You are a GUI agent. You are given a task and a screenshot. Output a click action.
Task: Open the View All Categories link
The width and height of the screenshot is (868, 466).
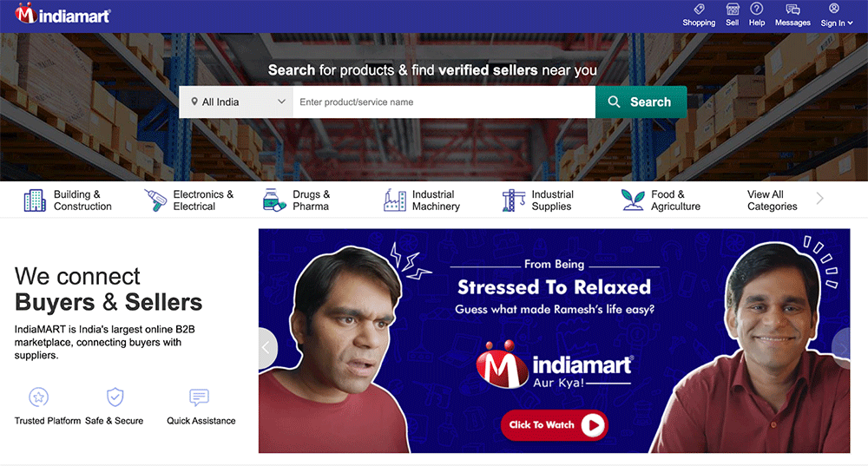click(x=773, y=200)
